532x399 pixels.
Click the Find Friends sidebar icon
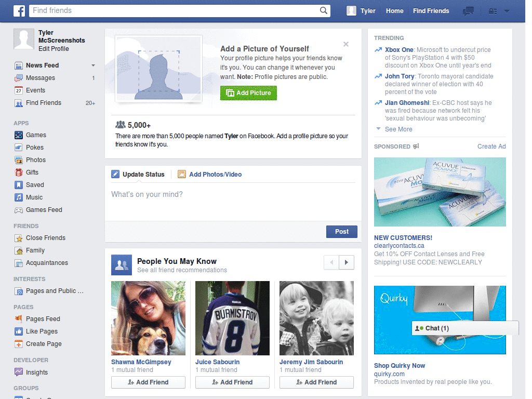coord(19,103)
